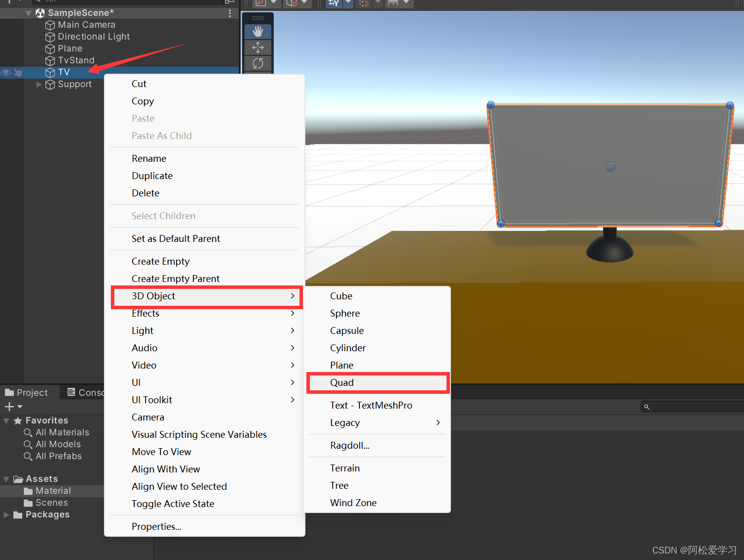744x560 pixels.
Task: Toggle grid snapping icon in scene toolbar
Action: pyautogui.click(x=334, y=3)
